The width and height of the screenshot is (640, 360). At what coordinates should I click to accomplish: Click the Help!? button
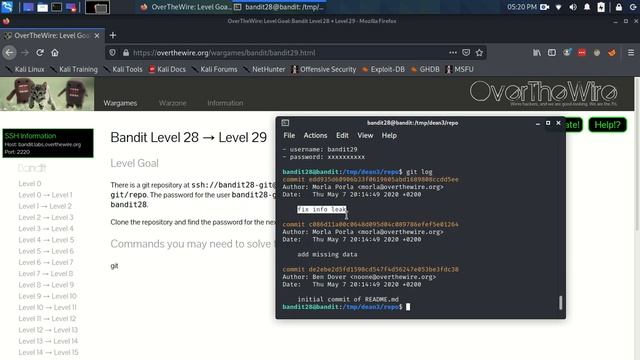pos(607,124)
